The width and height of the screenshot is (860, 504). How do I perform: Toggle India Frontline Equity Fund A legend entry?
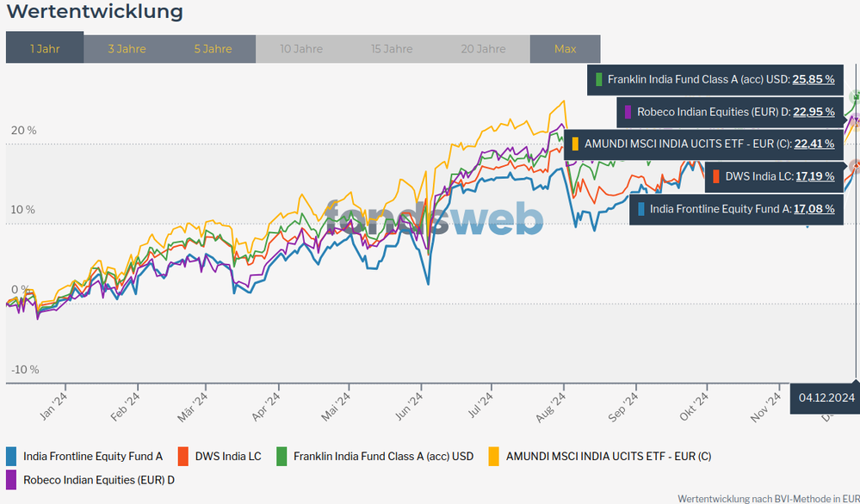92,456
